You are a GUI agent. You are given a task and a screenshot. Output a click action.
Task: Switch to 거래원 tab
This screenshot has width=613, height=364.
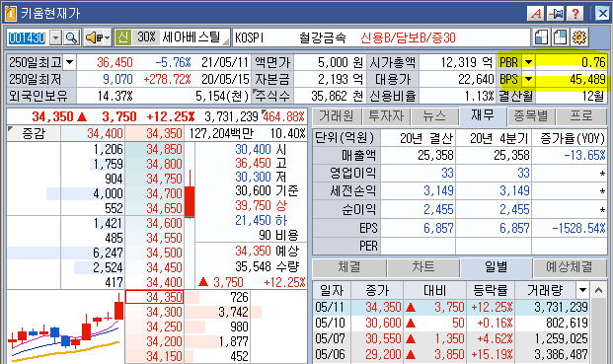(337, 115)
